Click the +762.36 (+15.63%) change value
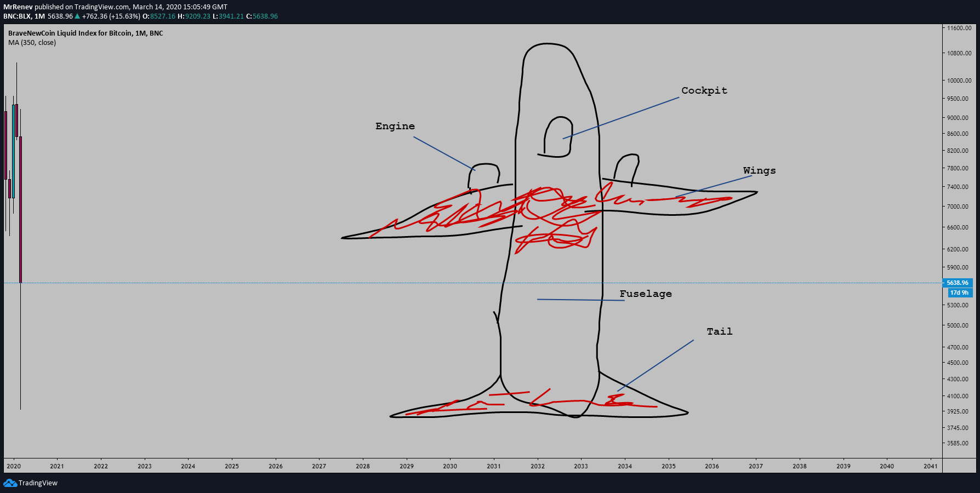980x493 pixels. click(111, 16)
